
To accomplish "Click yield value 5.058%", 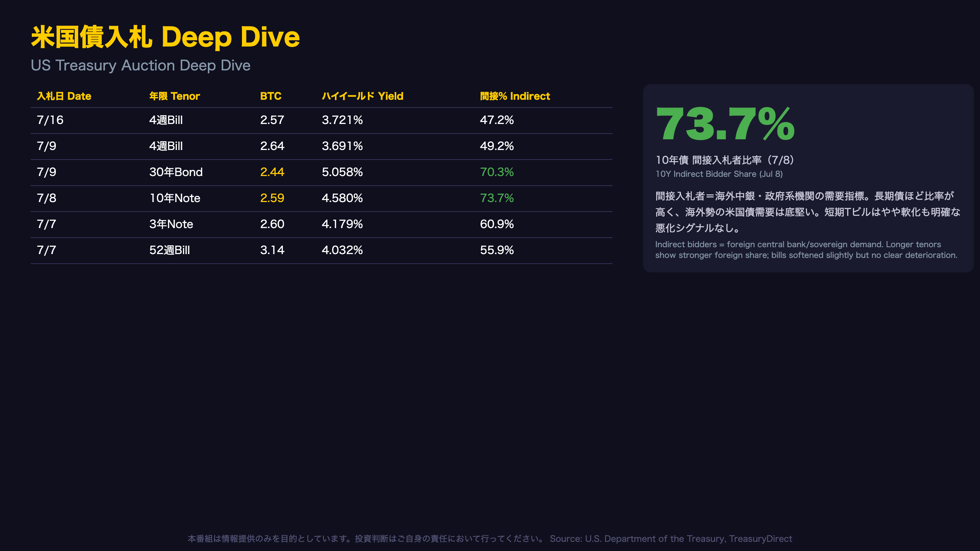I will [342, 172].
